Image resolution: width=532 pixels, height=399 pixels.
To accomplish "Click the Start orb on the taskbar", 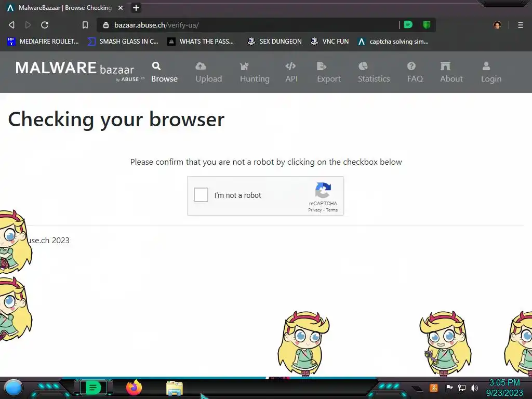I will (x=14, y=388).
